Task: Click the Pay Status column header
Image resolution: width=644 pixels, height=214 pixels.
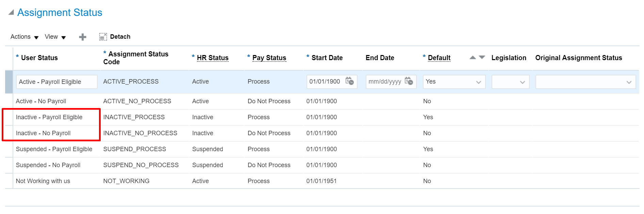Action: (269, 58)
